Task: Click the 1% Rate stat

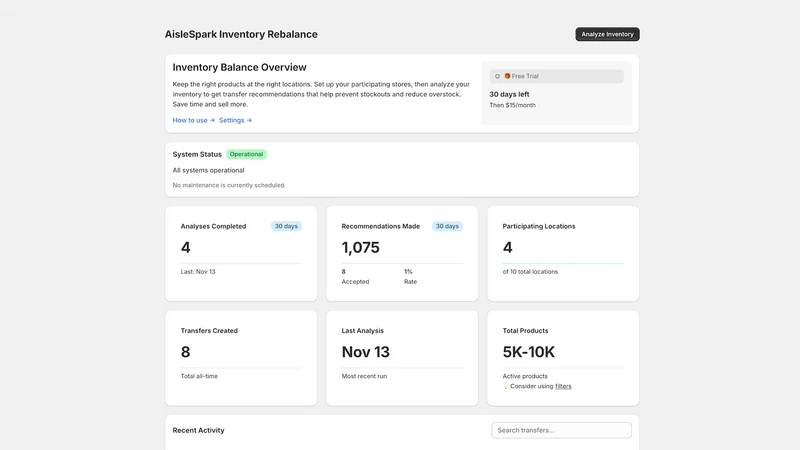Action: 410,277
